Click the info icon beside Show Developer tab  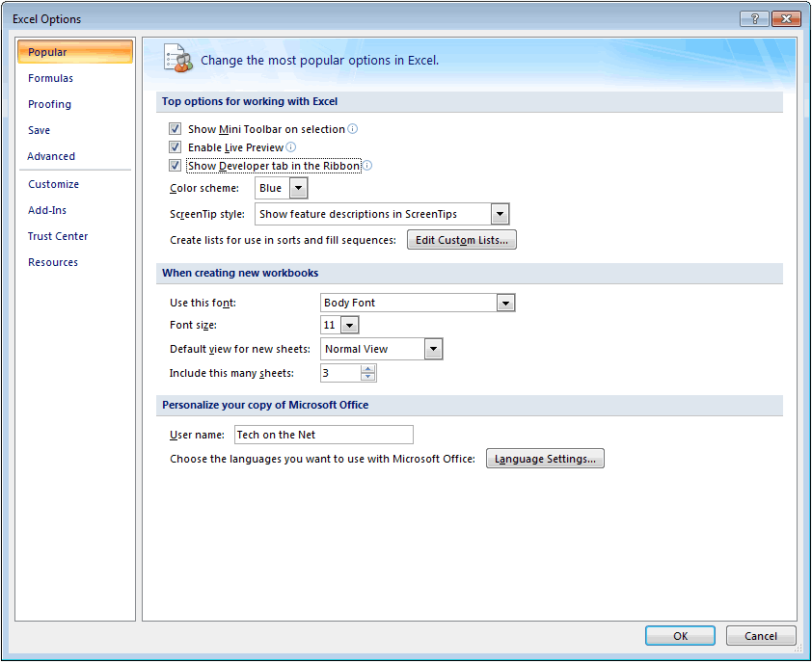coord(367,166)
